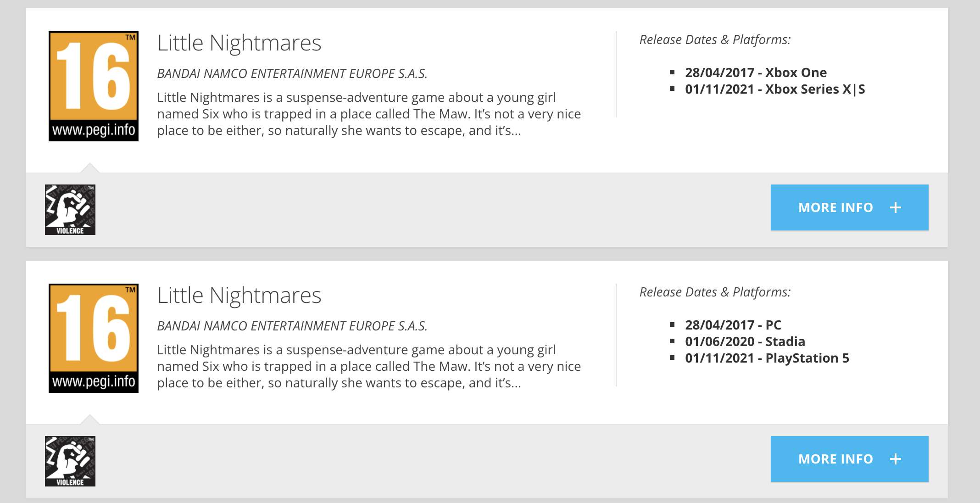The image size is (980, 503).
Task: Open the first Little Nightmares title
Action: click(239, 43)
